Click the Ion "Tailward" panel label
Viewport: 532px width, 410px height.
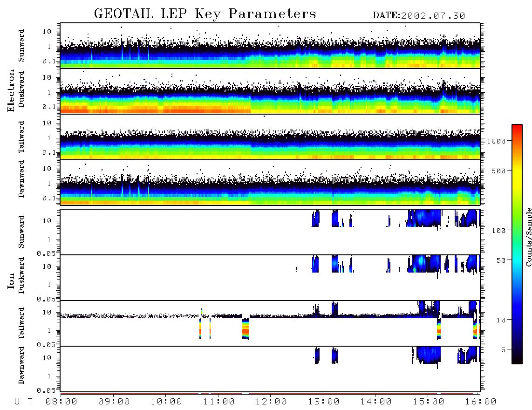[21, 323]
